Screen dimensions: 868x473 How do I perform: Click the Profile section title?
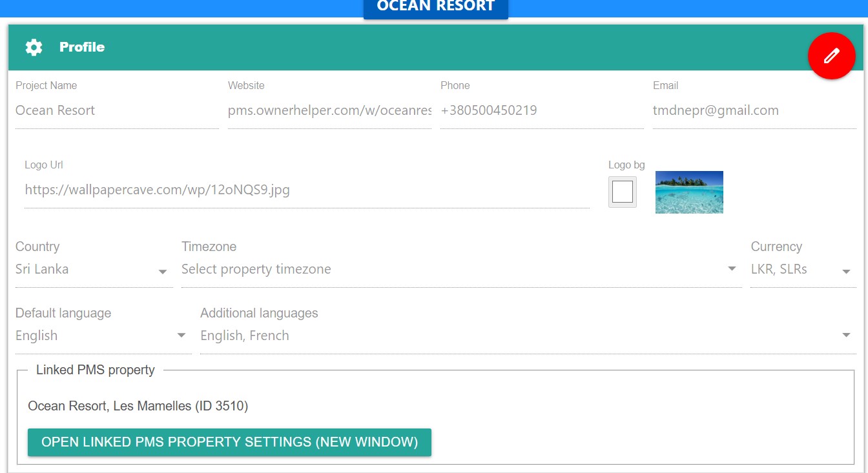click(82, 47)
